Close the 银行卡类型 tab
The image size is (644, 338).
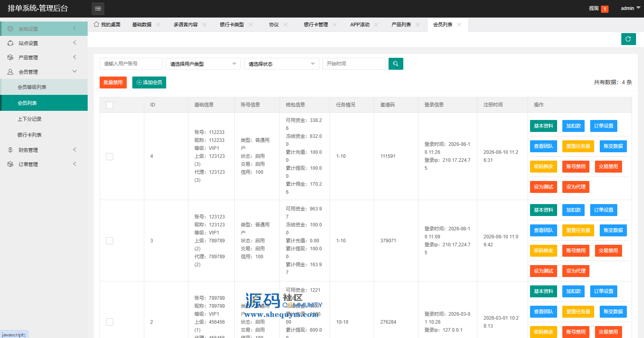pyautogui.click(x=251, y=25)
